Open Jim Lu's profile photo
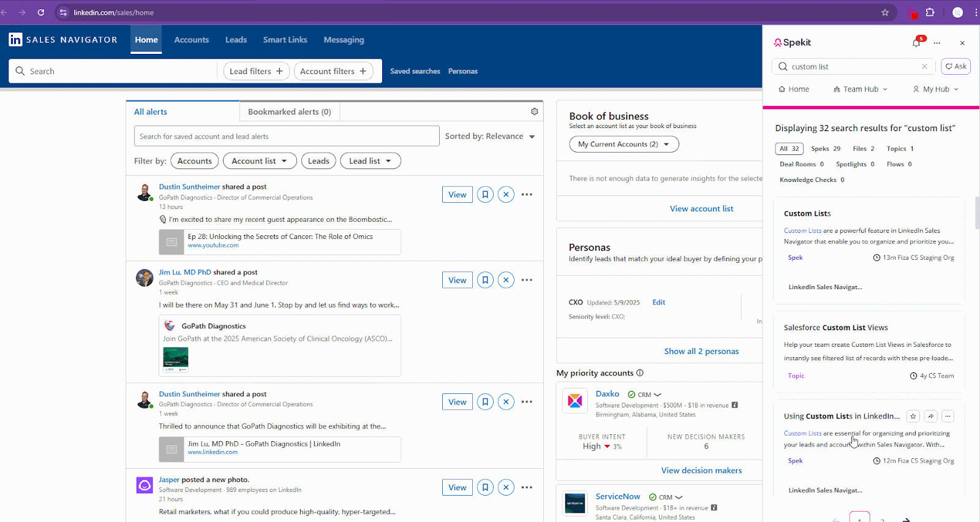 click(x=145, y=278)
